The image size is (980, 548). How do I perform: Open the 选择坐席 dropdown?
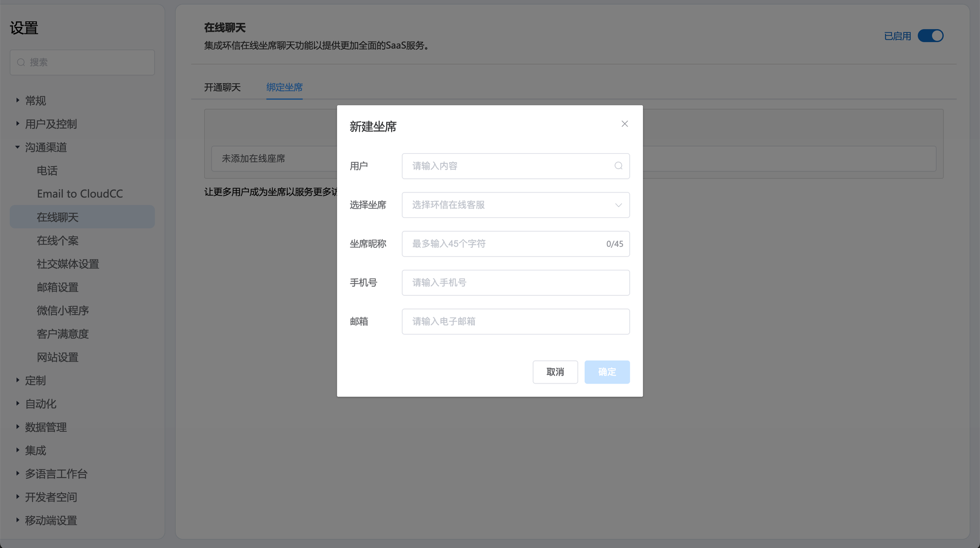click(x=515, y=205)
